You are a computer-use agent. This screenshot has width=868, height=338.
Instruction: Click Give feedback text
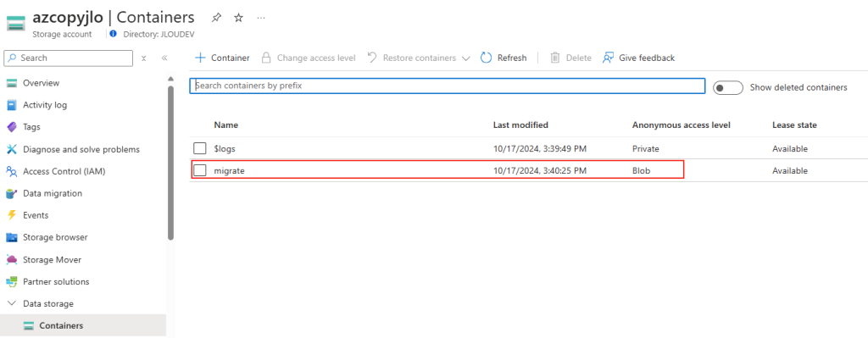(647, 58)
